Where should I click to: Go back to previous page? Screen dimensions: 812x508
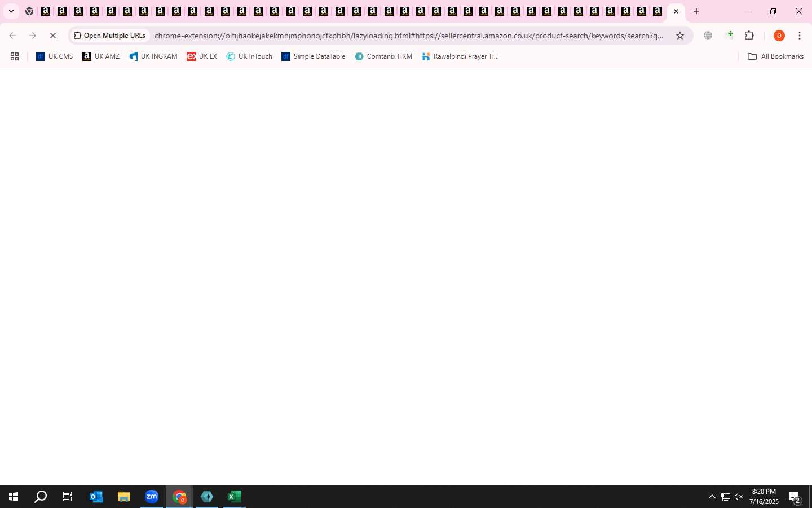click(x=12, y=36)
